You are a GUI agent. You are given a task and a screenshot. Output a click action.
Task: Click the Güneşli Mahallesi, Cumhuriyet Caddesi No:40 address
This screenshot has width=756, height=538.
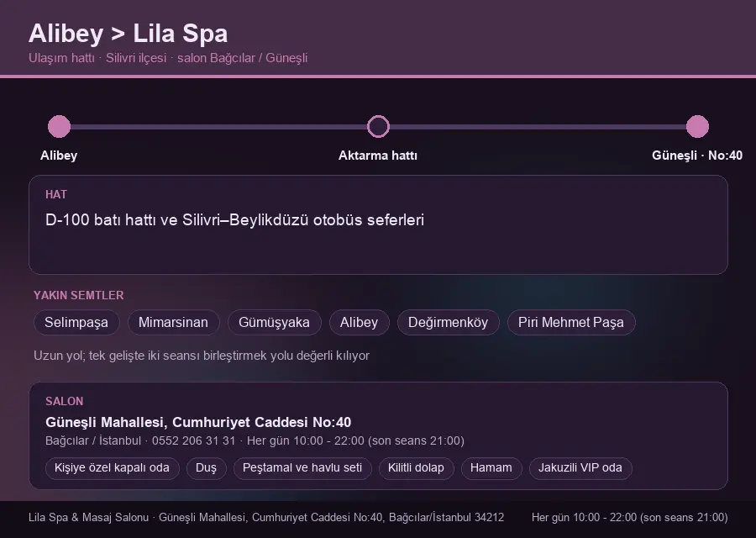198,422
